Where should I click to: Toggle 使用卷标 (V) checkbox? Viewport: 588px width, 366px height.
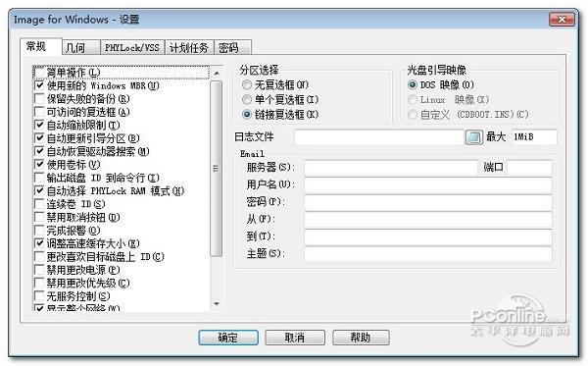click(x=39, y=165)
